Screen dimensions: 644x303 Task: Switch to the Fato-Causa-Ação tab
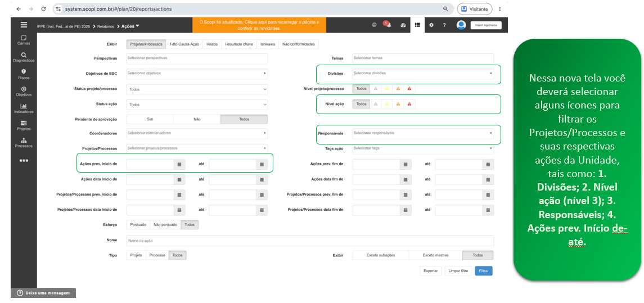pyautogui.click(x=184, y=44)
